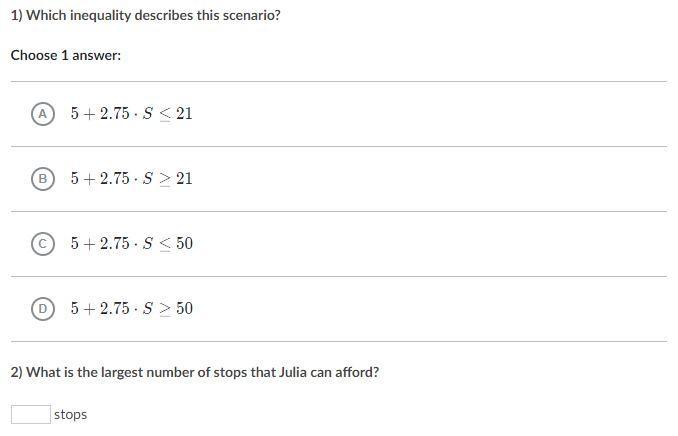Click the question 2 text about Julia
The width and height of the screenshot is (678, 436).
(x=195, y=372)
